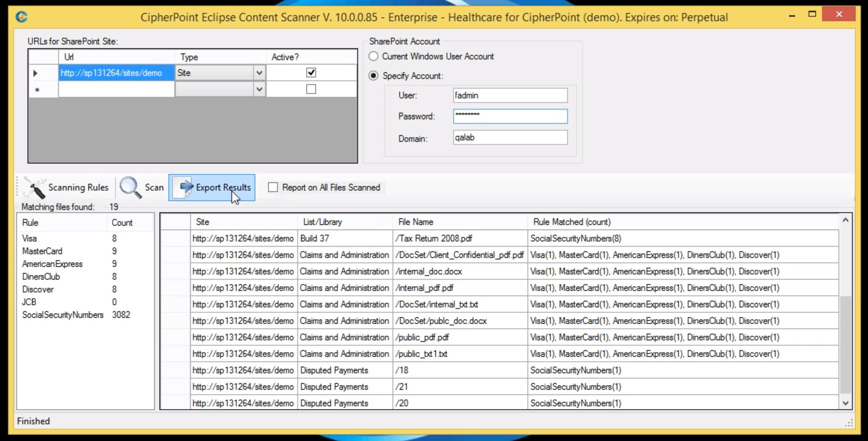Select the DinersClub rule row
This screenshot has width=868, height=441.
pyautogui.click(x=85, y=277)
